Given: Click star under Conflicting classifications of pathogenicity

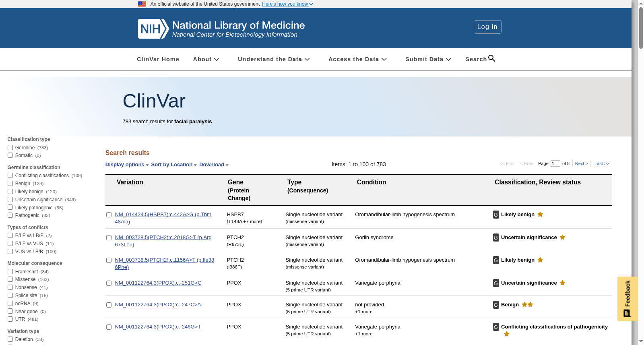Looking at the screenshot, I should point(507,334).
